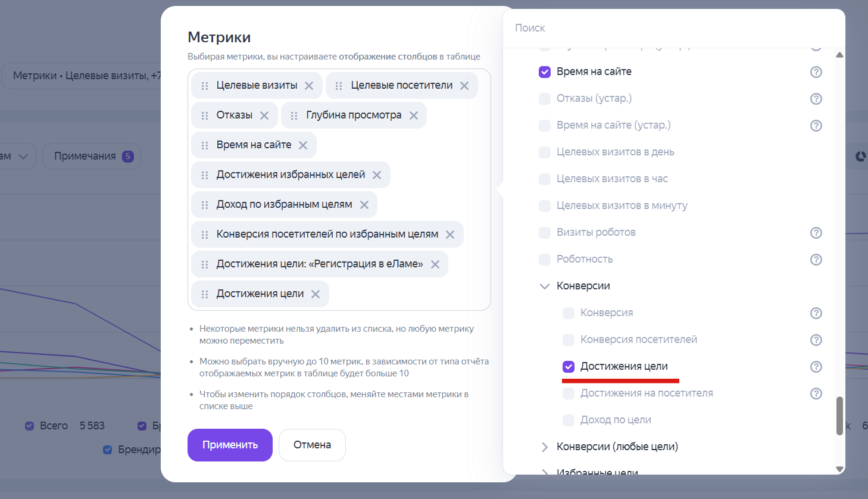
Task: Open help for Достижения на посетителя
Action: tap(816, 393)
